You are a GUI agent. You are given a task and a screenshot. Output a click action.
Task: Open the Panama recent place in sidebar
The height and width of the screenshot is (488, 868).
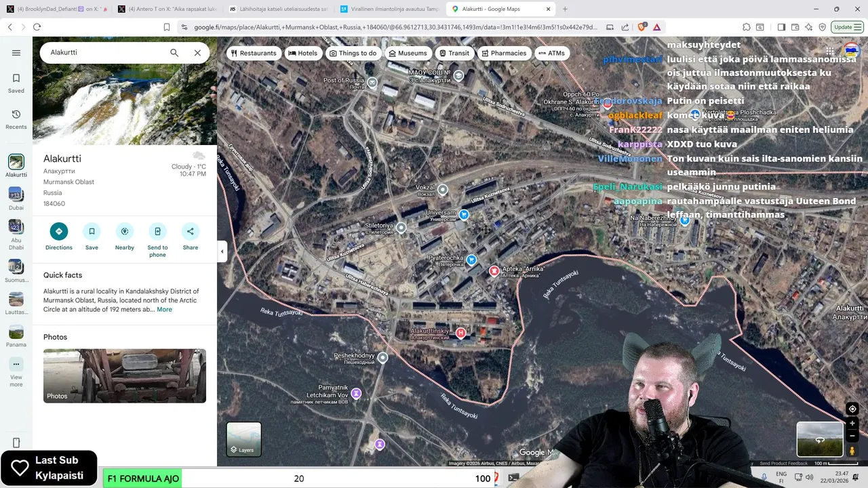16,336
